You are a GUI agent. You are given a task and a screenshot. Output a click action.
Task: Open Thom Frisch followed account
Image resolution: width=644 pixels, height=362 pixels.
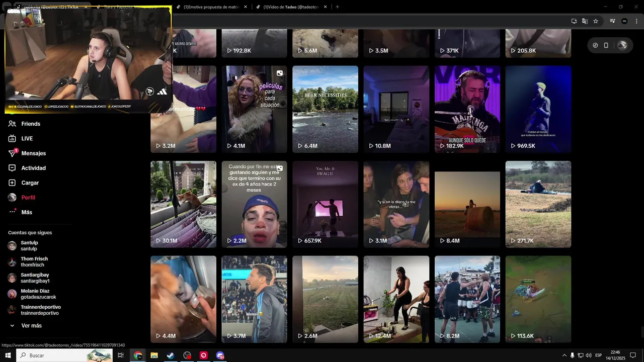coord(28,262)
